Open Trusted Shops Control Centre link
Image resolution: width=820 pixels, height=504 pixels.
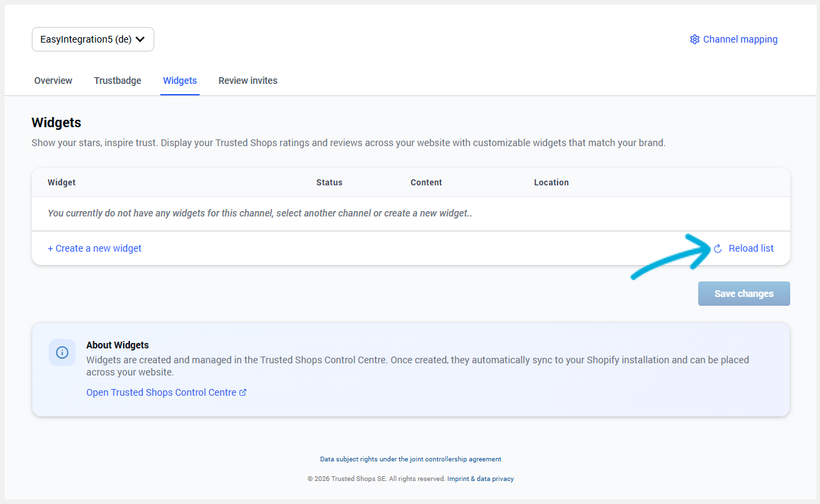[x=161, y=392]
